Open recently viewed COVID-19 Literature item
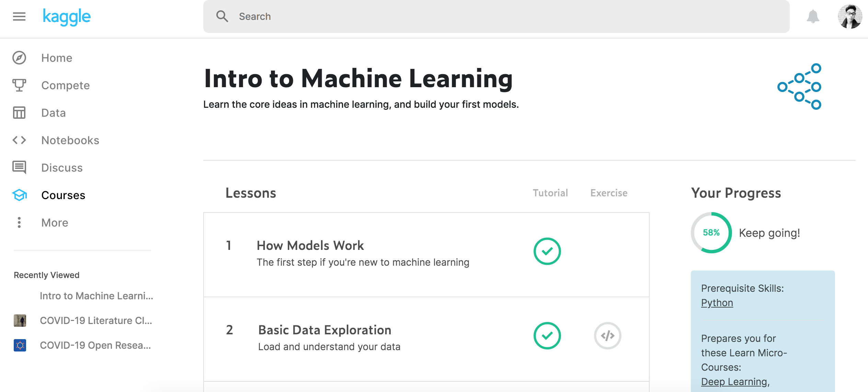 [x=96, y=321]
